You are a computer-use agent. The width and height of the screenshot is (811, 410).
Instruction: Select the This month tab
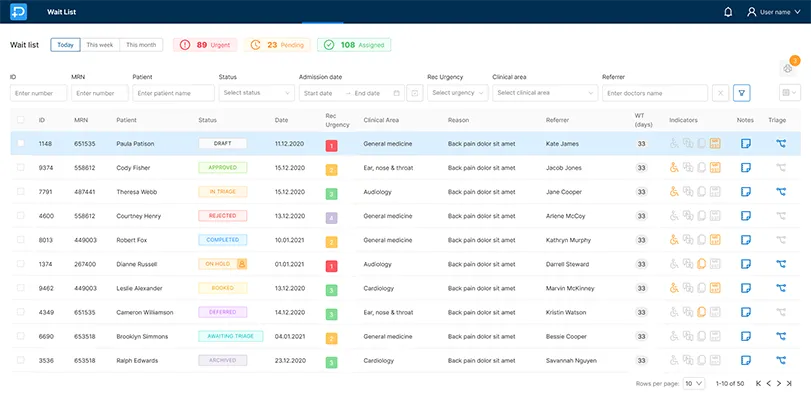(141, 45)
